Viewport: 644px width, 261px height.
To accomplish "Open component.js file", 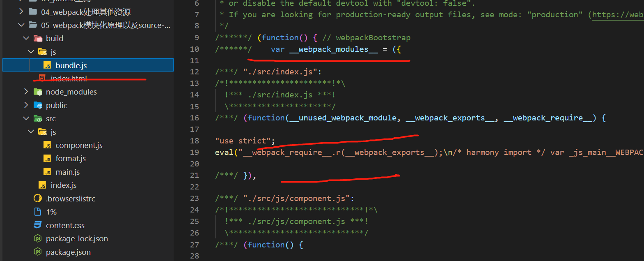I will point(79,145).
